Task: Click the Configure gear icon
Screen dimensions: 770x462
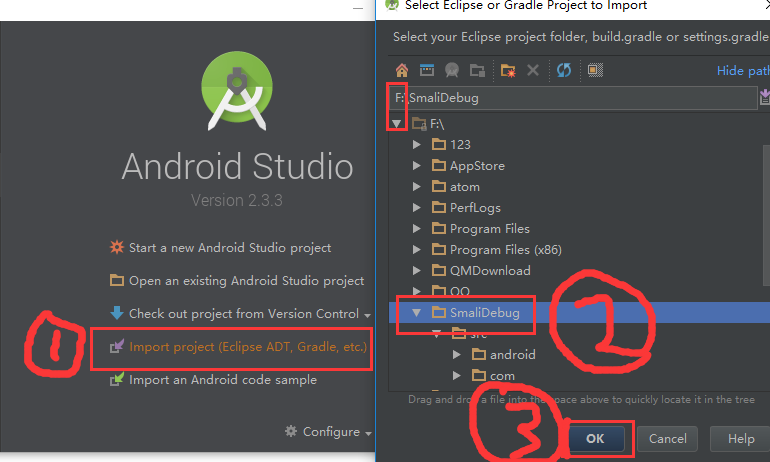Action: click(291, 431)
